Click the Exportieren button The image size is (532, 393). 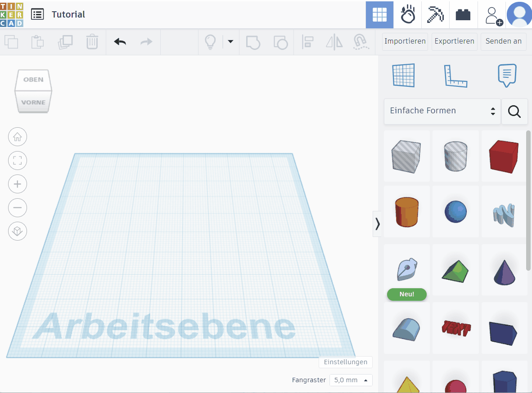pyautogui.click(x=454, y=41)
